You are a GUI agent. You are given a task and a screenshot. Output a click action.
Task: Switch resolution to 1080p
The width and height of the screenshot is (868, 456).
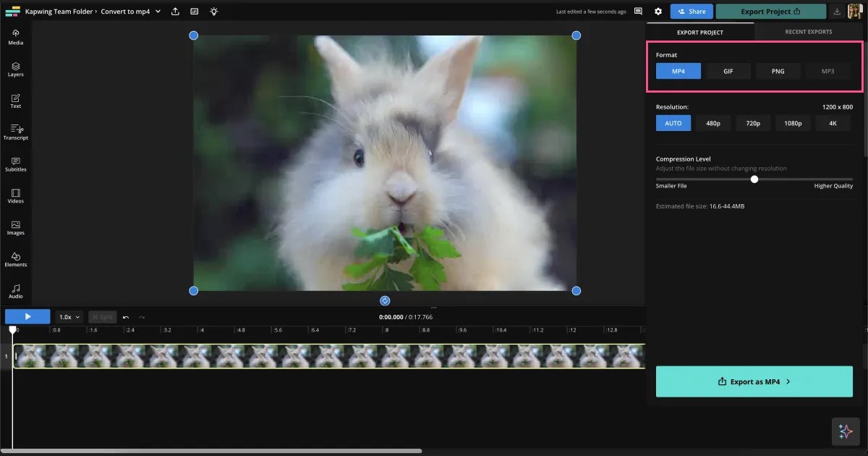coord(793,123)
